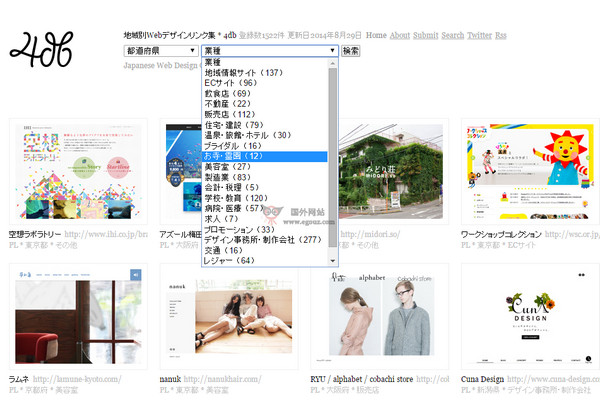Screen dimensions: 600x408
Task: Open the Submit link
Action: 426,35
